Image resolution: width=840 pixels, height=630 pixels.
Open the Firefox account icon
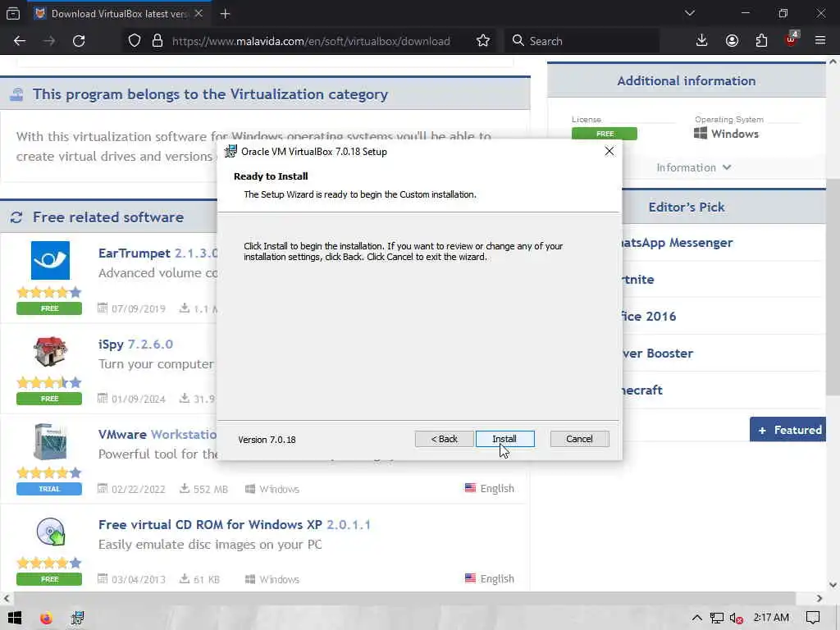tap(732, 41)
